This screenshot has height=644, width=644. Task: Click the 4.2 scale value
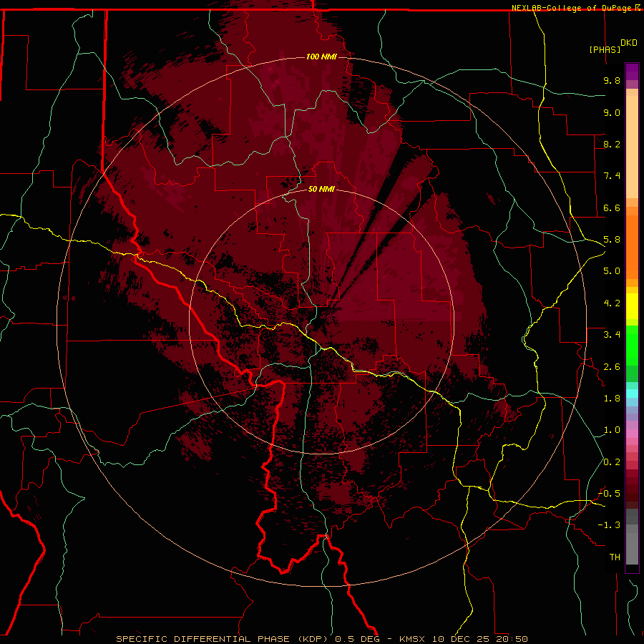pyautogui.click(x=612, y=303)
